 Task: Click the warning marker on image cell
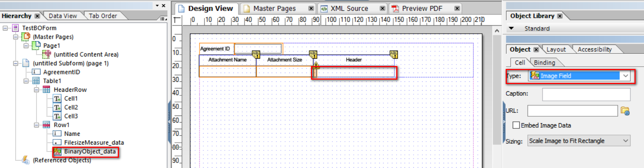(x=316, y=65)
